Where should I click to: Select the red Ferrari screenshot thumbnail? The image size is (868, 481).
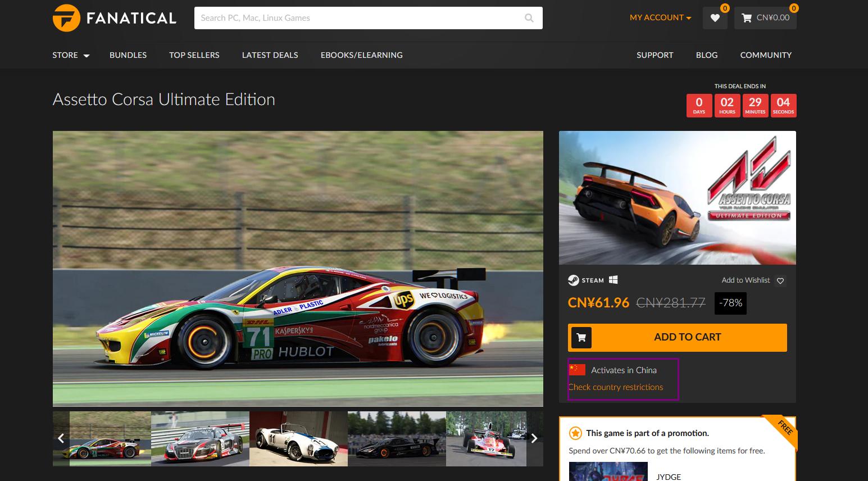coord(110,438)
